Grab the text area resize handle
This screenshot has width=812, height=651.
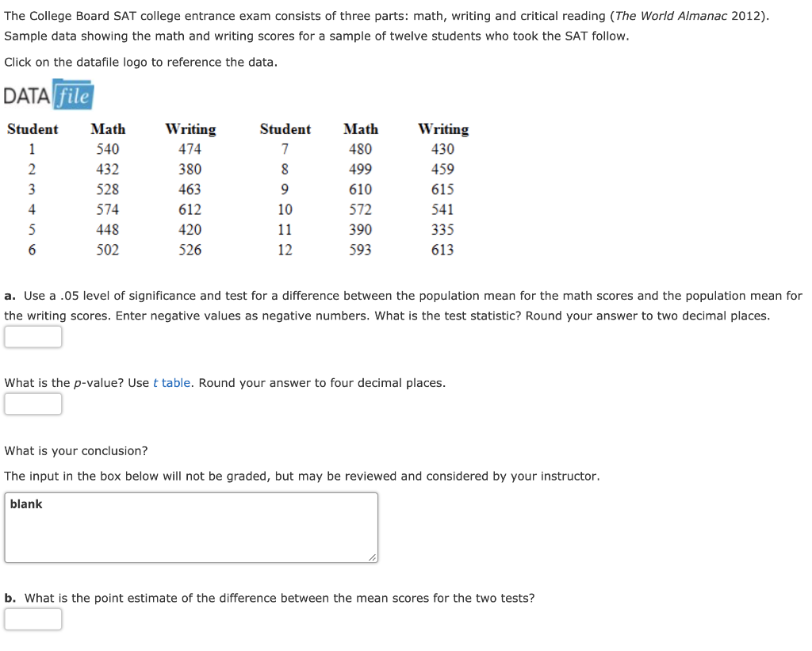coord(373,557)
